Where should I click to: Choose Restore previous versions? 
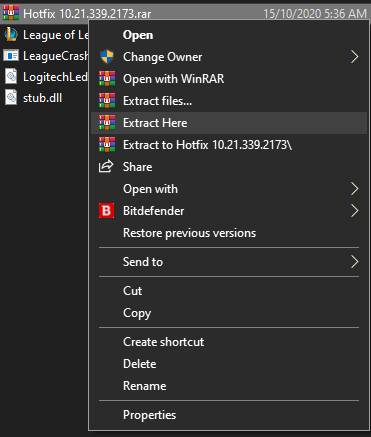(229, 233)
